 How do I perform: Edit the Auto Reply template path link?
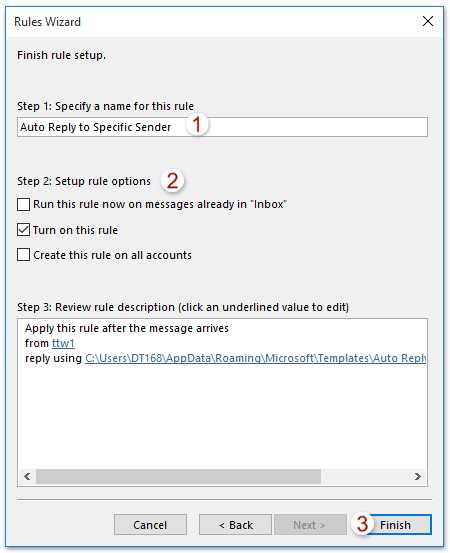(x=256, y=358)
